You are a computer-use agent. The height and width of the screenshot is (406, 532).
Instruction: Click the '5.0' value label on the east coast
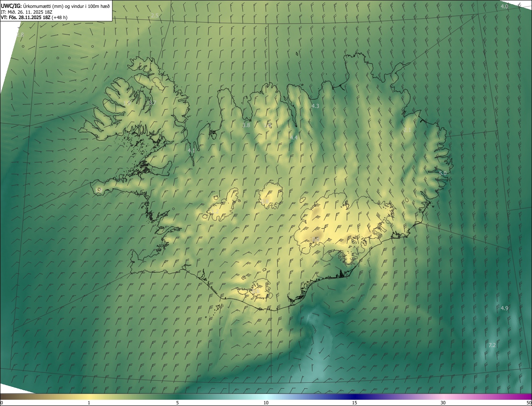click(443, 173)
